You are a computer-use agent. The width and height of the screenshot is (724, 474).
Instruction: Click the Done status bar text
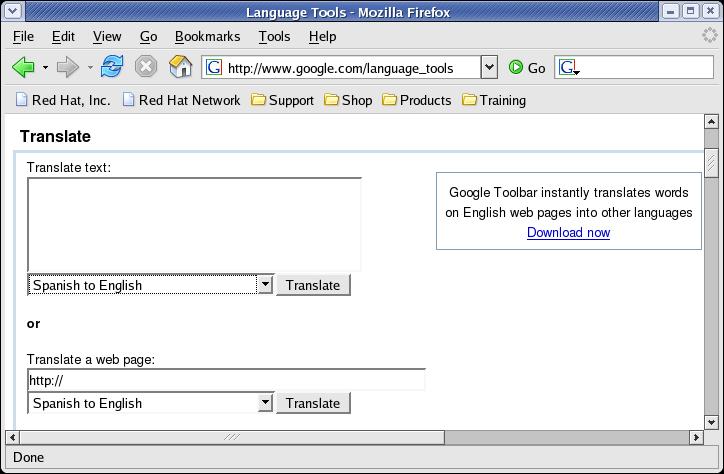pos(29,457)
